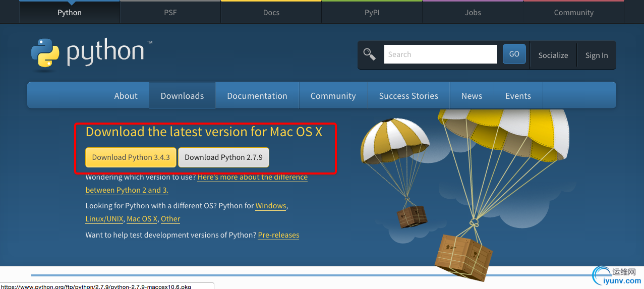644x289 pixels.
Task: Open the Documentation navigation menu
Action: click(257, 96)
